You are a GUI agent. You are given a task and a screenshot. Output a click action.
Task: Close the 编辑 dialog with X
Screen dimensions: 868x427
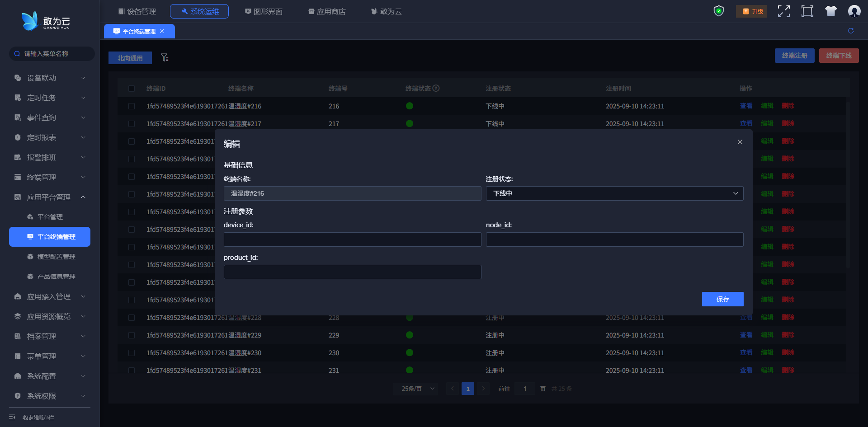pyautogui.click(x=740, y=142)
